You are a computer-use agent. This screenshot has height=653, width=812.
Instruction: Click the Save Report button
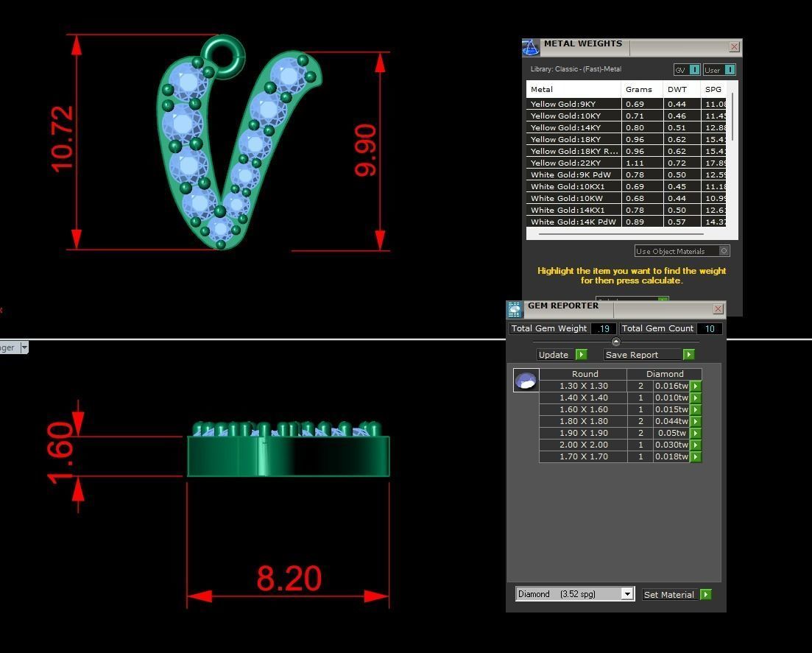(643, 355)
